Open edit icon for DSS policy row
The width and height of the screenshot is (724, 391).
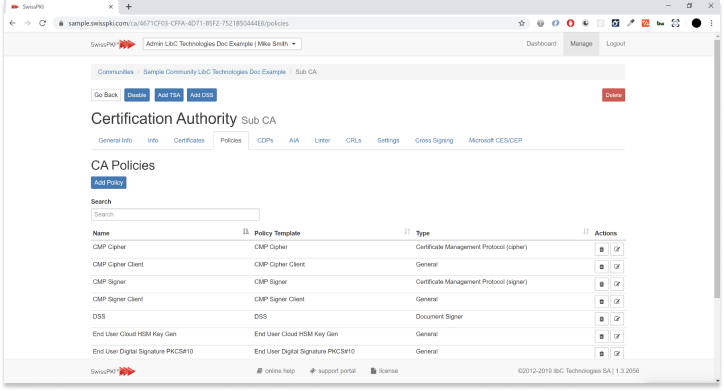tap(617, 319)
